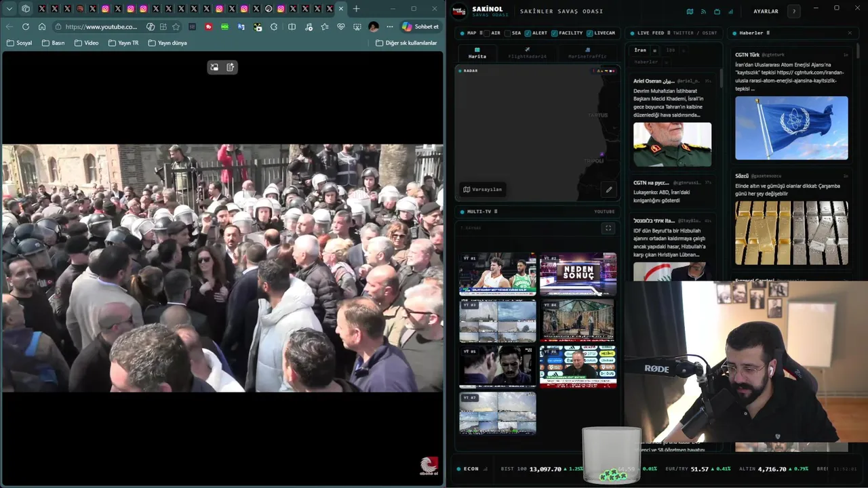Screen dimensions: 868x488
Task: Open the Yayın TR bookmarks folder
Action: [x=123, y=43]
